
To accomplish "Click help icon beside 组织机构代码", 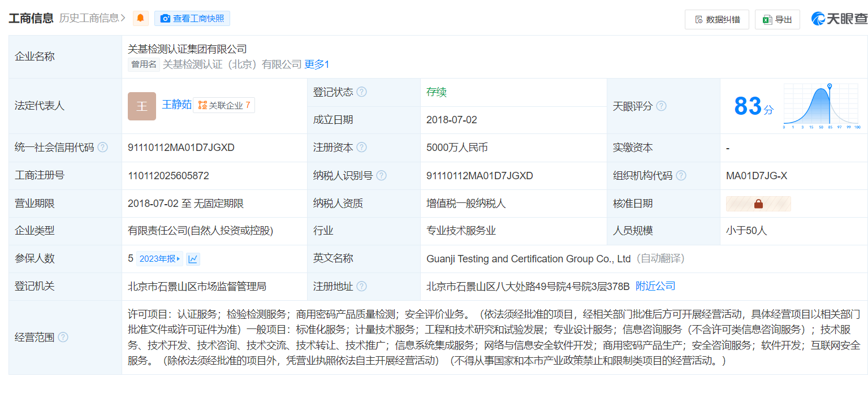I will coord(681,176).
